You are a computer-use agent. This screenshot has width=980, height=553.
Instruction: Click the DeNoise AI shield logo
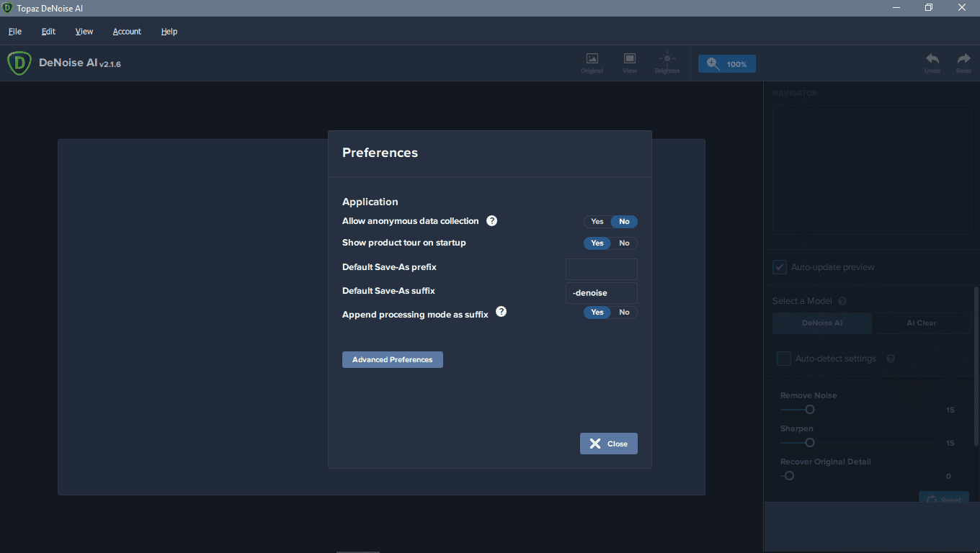(x=19, y=63)
